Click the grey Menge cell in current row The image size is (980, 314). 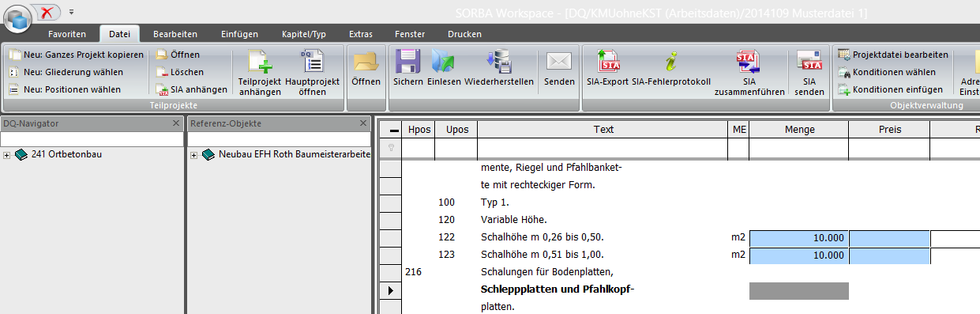(x=799, y=290)
